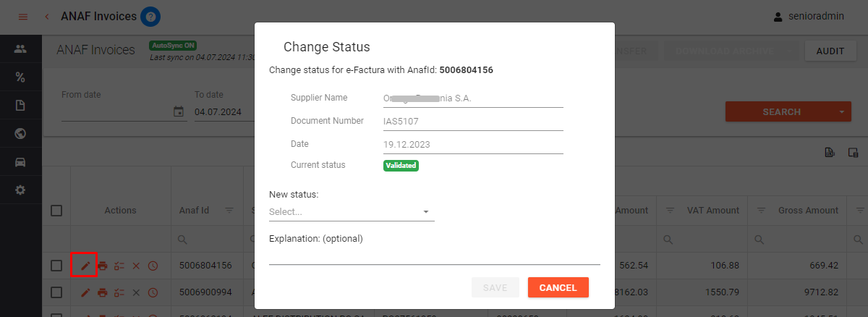868x317 pixels.
Task: View history clock for invoice 5006804156
Action: click(x=153, y=266)
